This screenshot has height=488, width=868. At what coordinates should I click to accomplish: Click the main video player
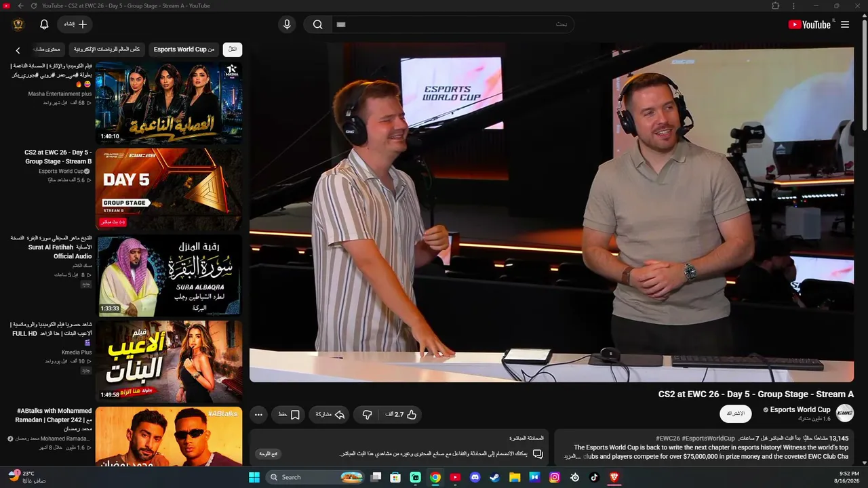[551, 212]
